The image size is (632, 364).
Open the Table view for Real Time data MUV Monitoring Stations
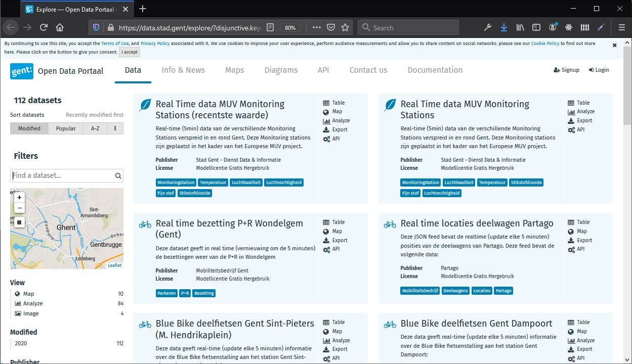click(x=583, y=102)
